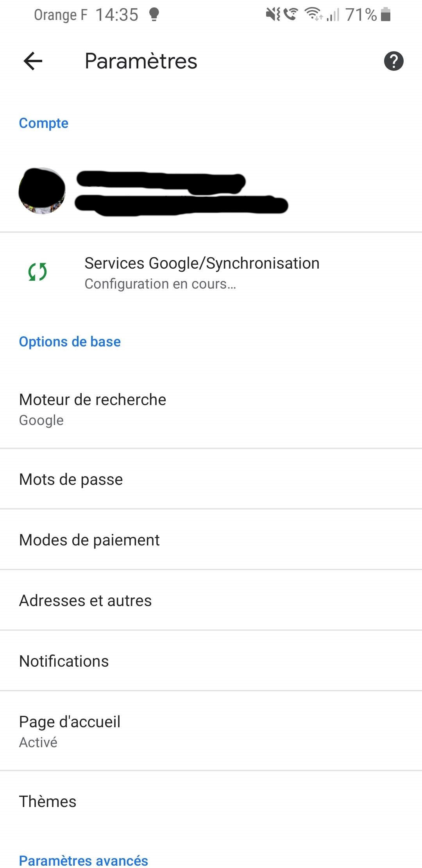Tap the redacted profile avatar
Screen dimensions: 422x868
[42, 191]
